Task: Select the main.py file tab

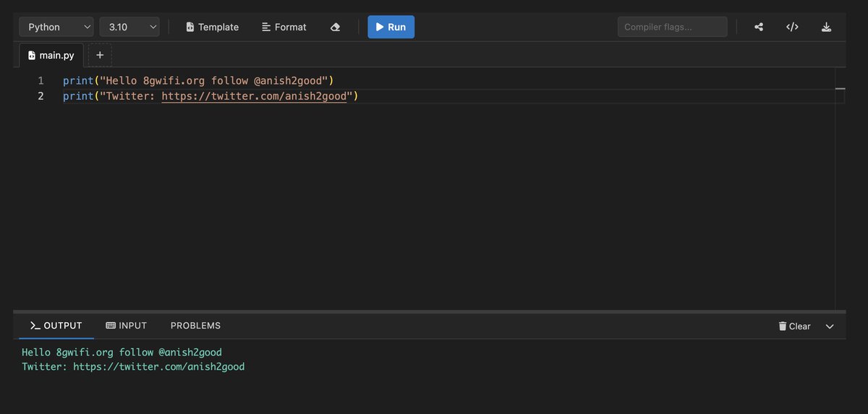Action: (51, 54)
